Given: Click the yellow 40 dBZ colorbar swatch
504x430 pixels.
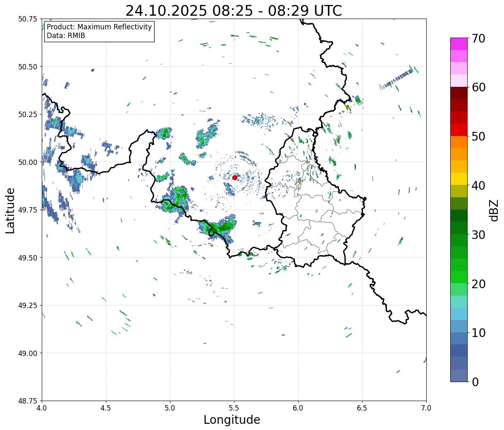Looking at the screenshot, I should [x=459, y=179].
